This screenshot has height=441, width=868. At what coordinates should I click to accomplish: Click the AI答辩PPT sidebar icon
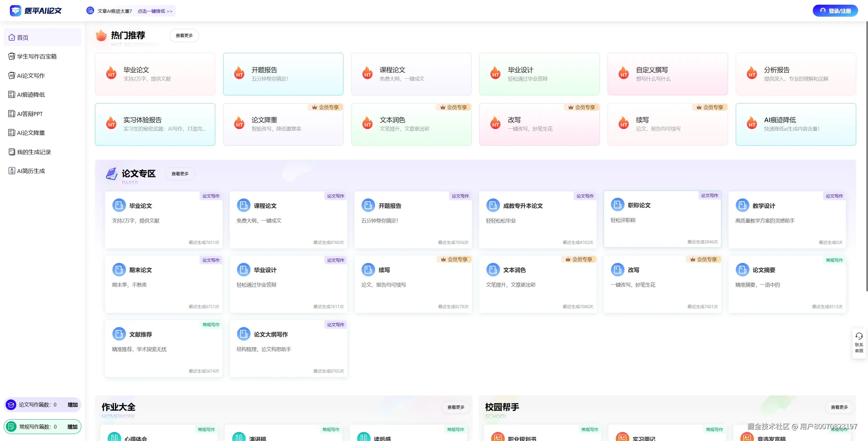coord(12,114)
